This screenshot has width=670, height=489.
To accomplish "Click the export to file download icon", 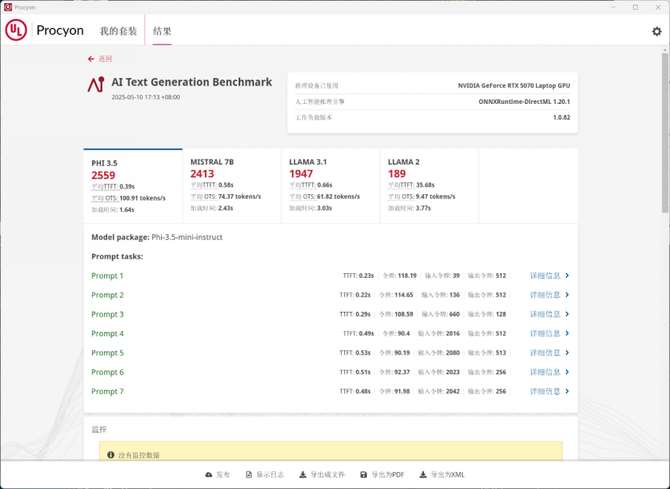I will click(x=303, y=475).
